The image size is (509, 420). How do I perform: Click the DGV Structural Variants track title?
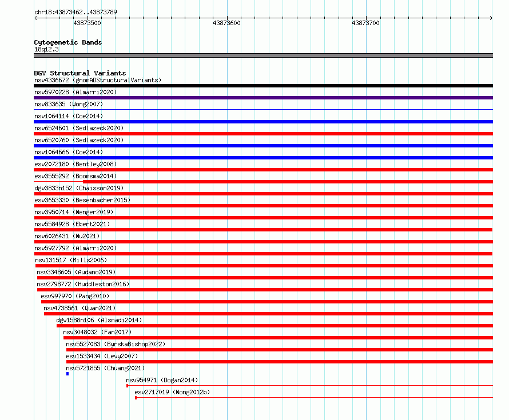[x=80, y=73]
